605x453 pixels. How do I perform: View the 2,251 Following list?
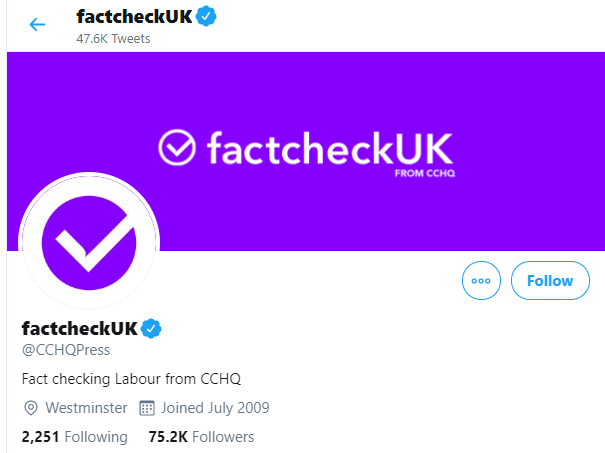tap(74, 437)
